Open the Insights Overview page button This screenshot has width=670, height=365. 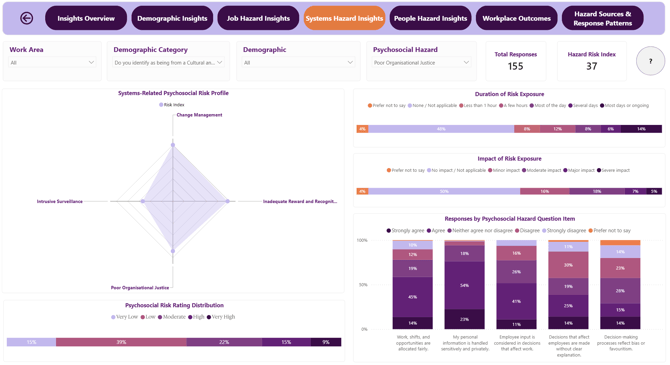(x=86, y=18)
